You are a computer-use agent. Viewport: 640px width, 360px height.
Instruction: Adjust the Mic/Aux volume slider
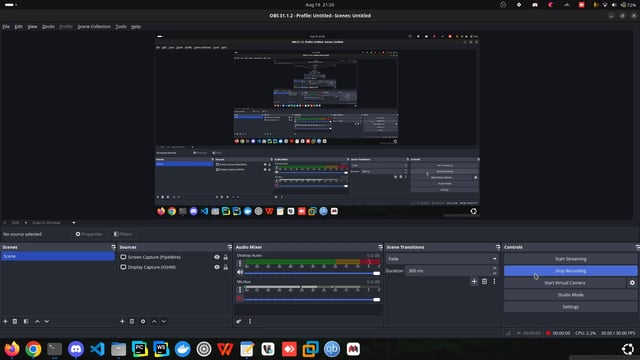[312, 299]
